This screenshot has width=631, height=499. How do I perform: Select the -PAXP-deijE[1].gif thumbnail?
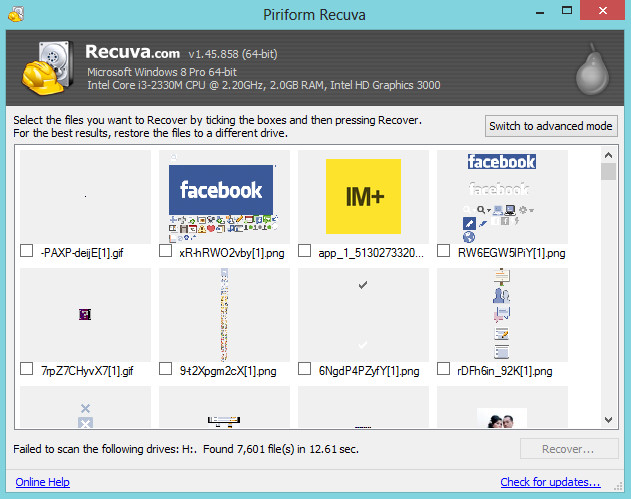85,197
